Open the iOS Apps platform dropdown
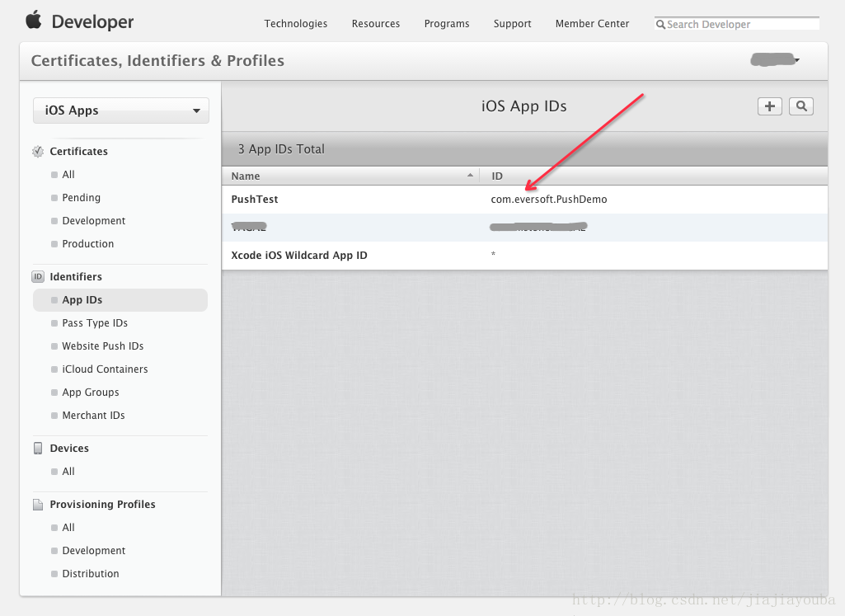Image resolution: width=845 pixels, height=616 pixels. tap(121, 111)
